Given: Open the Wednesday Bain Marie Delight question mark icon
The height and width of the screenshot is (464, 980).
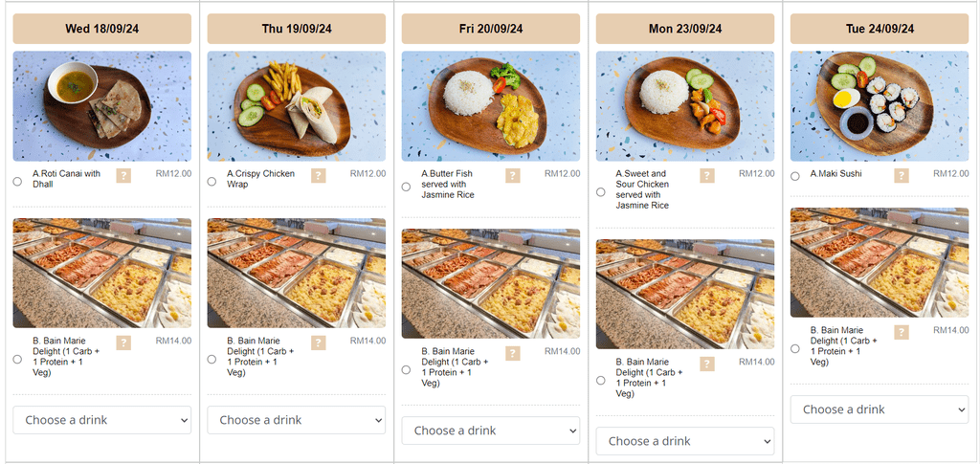Looking at the screenshot, I should pyautogui.click(x=123, y=342).
